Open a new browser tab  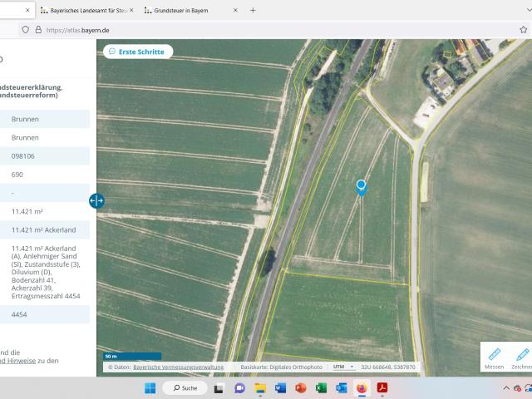pos(253,11)
